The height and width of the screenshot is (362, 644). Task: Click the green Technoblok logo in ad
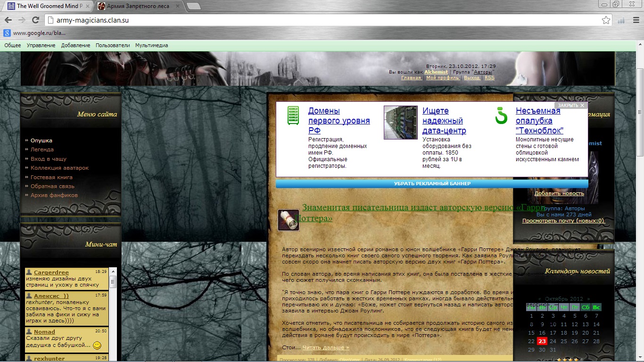[501, 115]
